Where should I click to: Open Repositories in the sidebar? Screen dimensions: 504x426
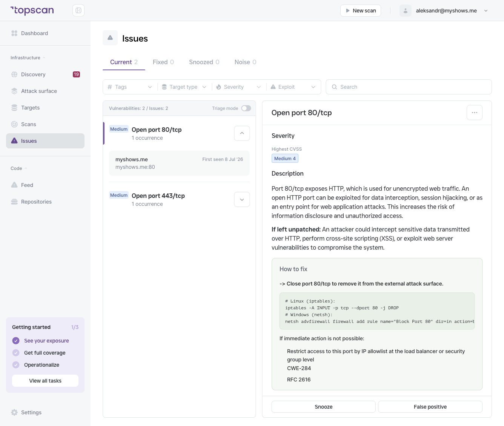(45, 202)
